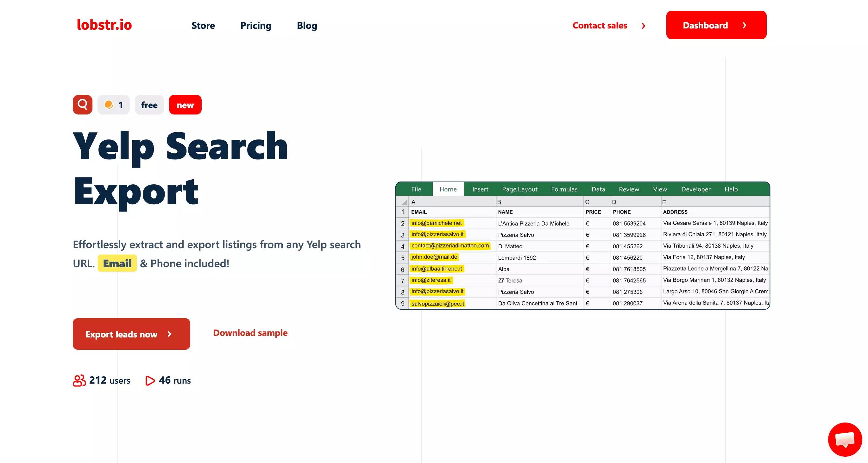Select the Home tab in spreadsheet
Viewport: 868px width, 463px height.
click(448, 189)
